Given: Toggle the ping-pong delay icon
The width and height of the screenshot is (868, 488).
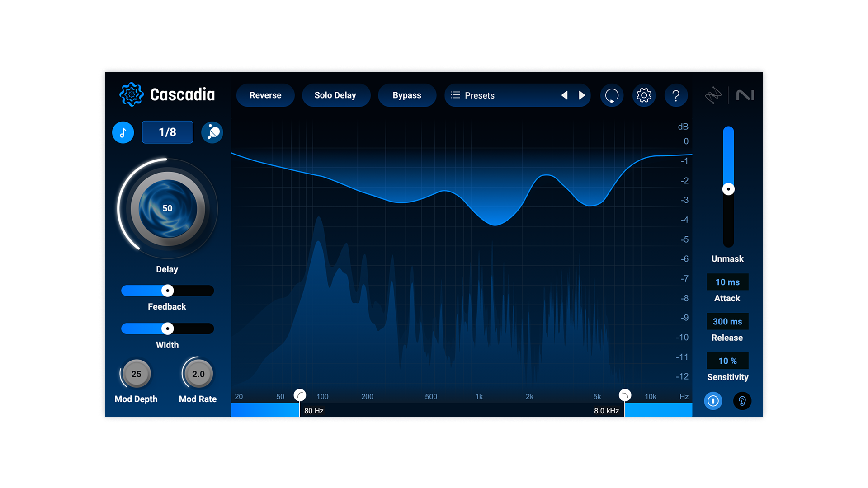Looking at the screenshot, I should tap(212, 132).
